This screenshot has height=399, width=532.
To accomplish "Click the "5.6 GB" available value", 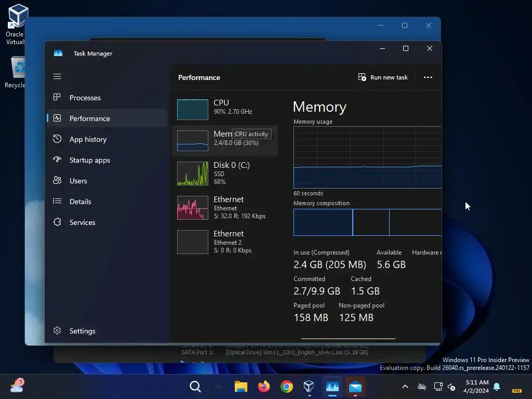I will tap(391, 264).
